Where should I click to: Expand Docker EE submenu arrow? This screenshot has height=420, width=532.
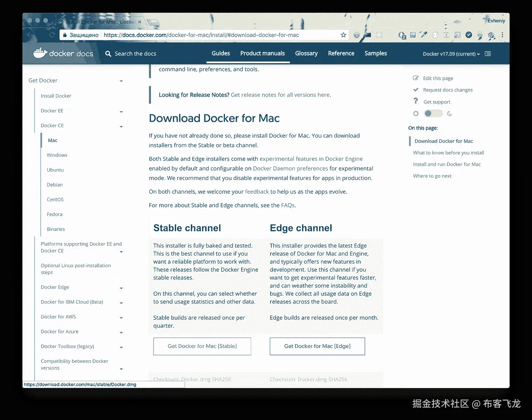(121, 112)
